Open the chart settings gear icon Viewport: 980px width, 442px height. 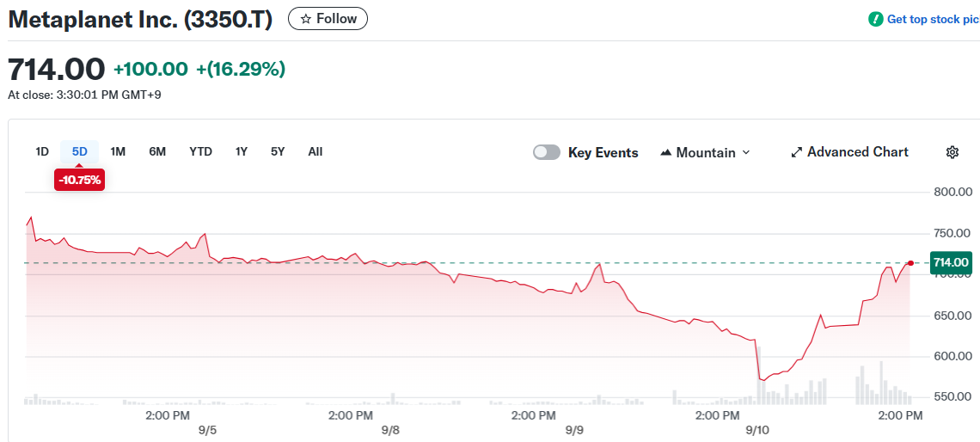pos(952,152)
